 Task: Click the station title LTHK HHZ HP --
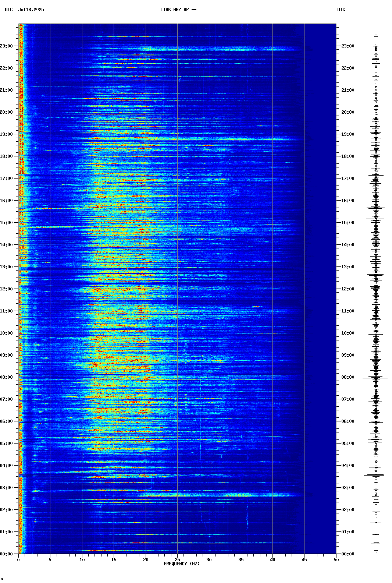(x=178, y=10)
